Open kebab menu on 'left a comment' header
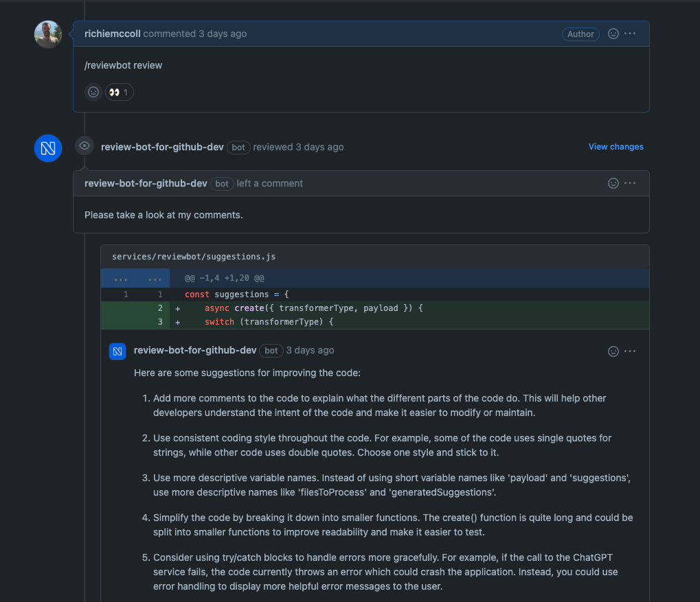 (x=630, y=183)
